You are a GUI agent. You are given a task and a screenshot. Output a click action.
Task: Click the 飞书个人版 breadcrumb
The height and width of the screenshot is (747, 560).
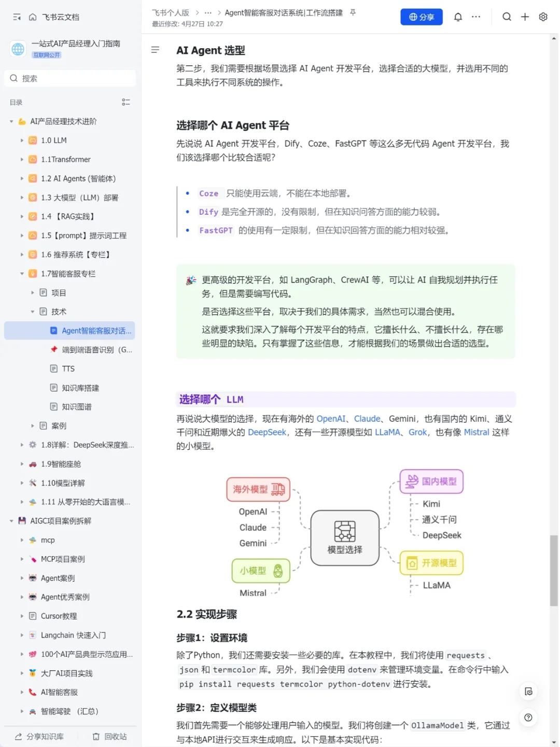171,12
